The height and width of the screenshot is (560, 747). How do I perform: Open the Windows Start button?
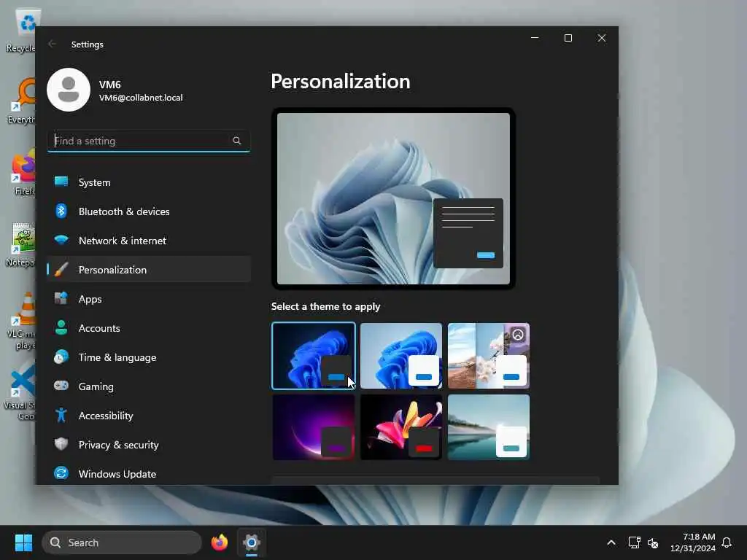point(23,542)
